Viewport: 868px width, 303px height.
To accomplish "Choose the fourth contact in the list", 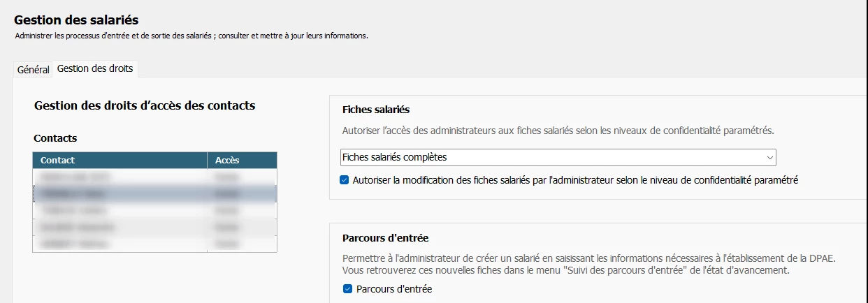I will click(x=120, y=227).
